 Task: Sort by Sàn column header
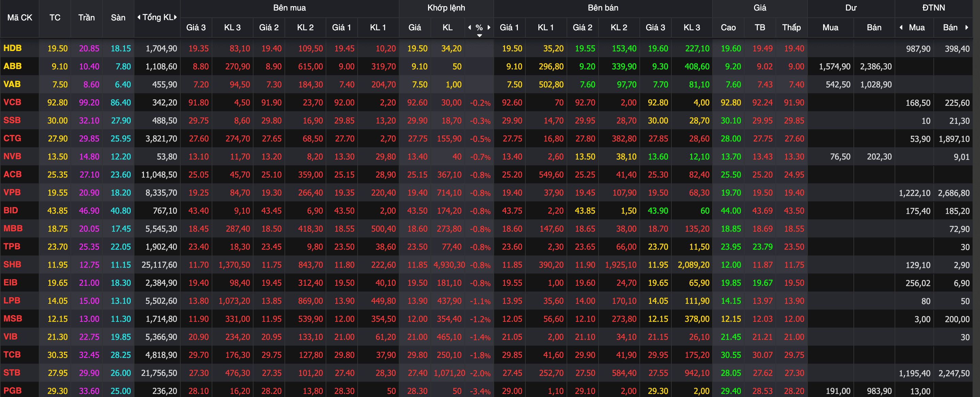click(x=118, y=17)
